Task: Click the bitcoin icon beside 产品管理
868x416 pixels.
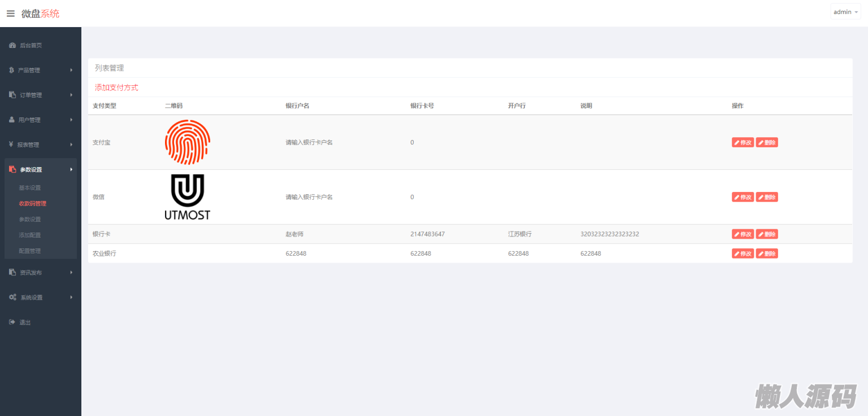Action: (11, 70)
